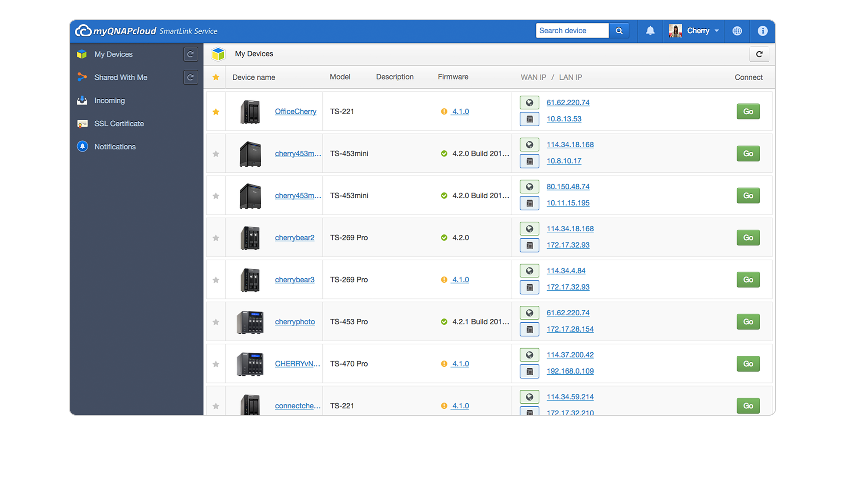Screen dimensions: 845x504
Task: Star the first cherry453m device (114.34.18.168)
Action: coord(216,154)
